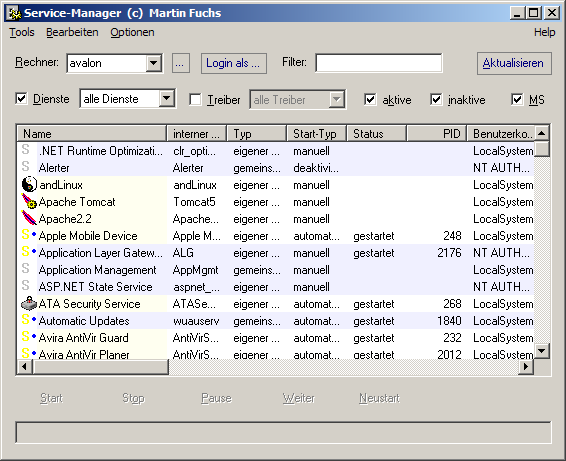The height and width of the screenshot is (461, 566).
Task: Click the PID value 1840
Action: point(449,321)
